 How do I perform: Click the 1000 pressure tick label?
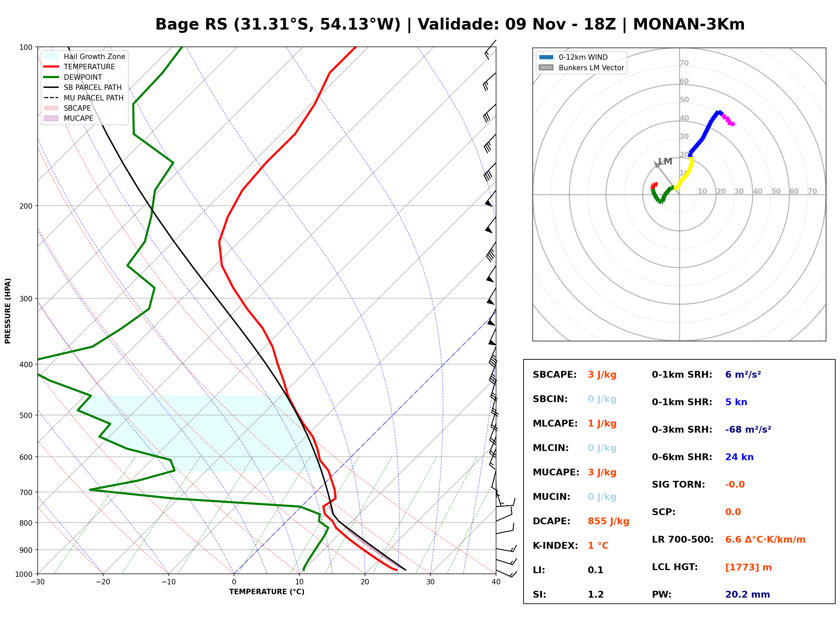(x=24, y=574)
